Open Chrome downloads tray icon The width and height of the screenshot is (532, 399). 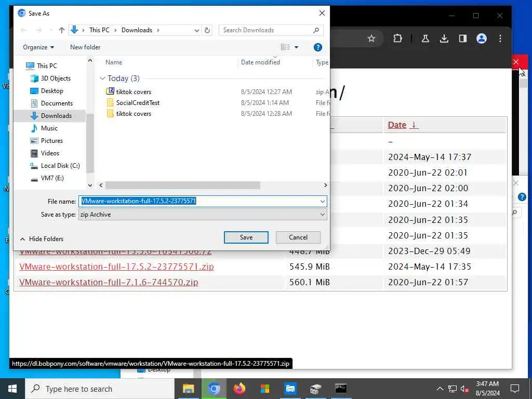[444, 38]
